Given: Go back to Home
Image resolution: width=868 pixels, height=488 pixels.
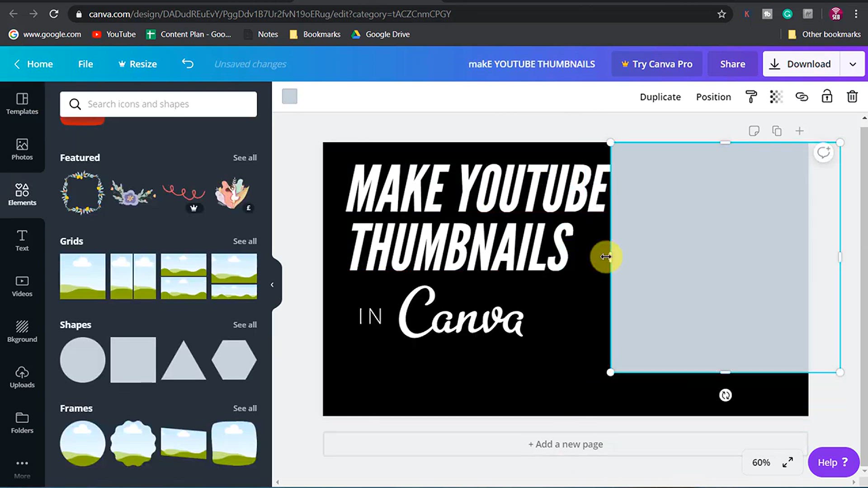Looking at the screenshot, I should pyautogui.click(x=33, y=64).
